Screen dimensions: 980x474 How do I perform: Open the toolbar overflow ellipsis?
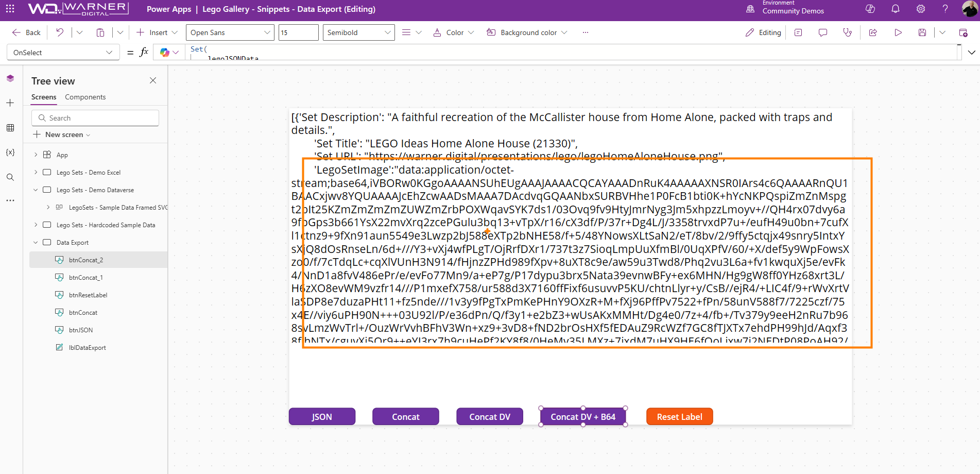[x=586, y=32]
